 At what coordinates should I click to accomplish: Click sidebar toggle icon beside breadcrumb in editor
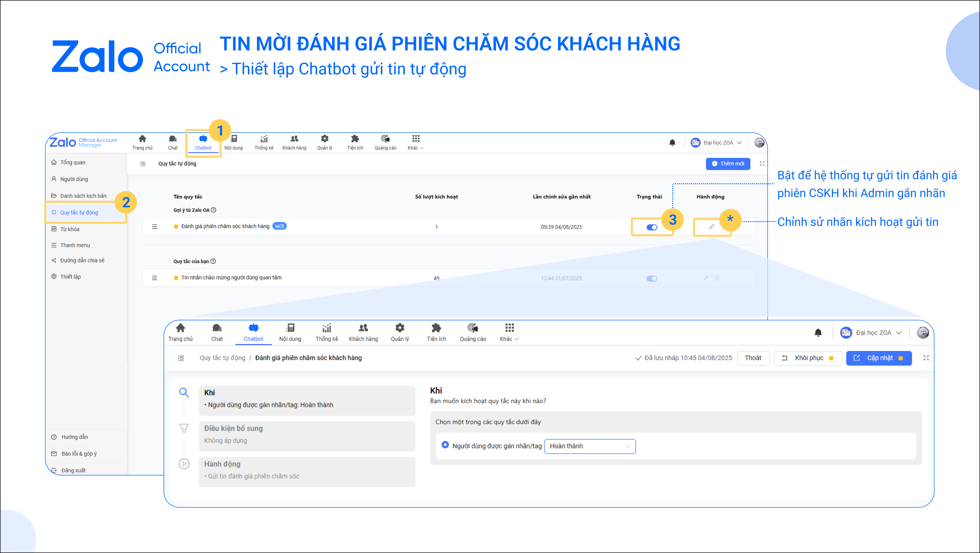pos(181,358)
